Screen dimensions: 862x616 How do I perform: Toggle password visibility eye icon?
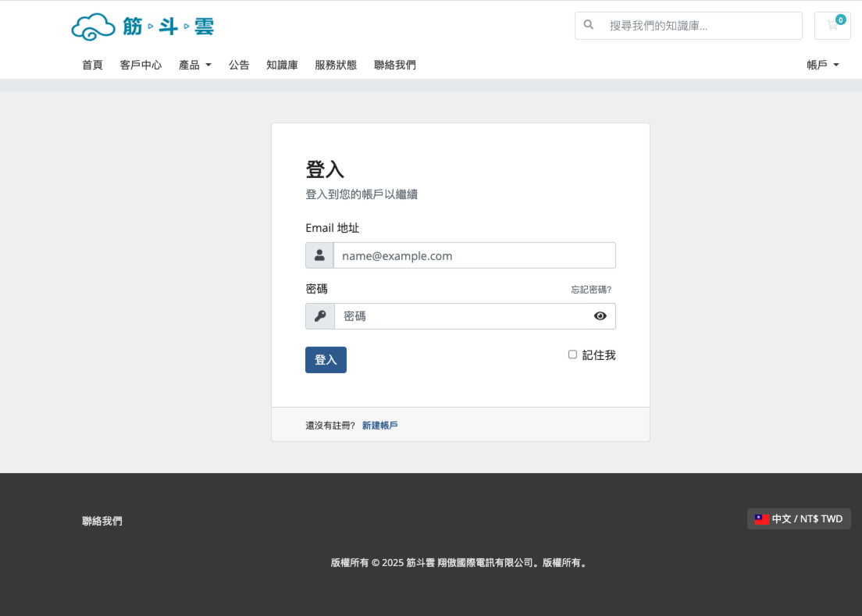[600, 316]
